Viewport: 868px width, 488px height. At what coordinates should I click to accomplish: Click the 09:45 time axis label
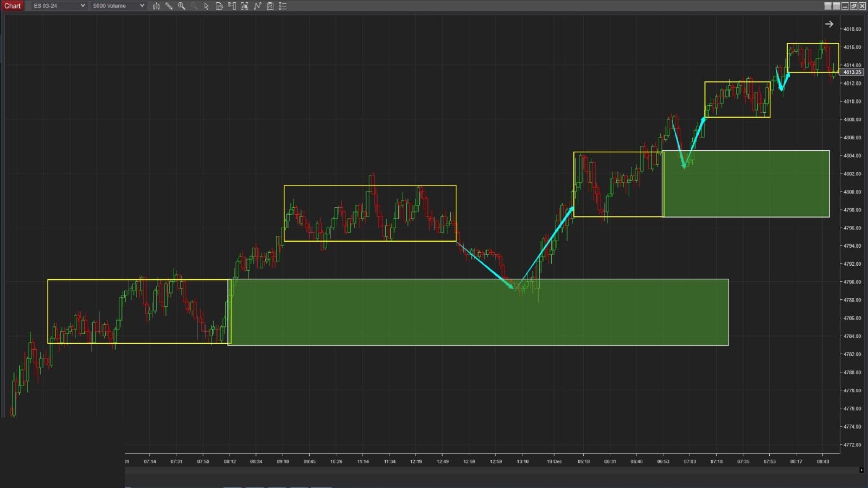tap(309, 462)
